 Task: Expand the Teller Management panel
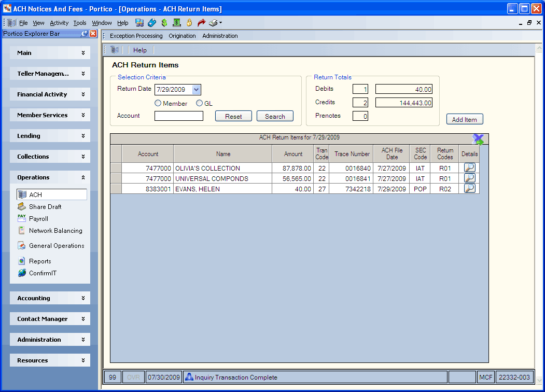50,74
